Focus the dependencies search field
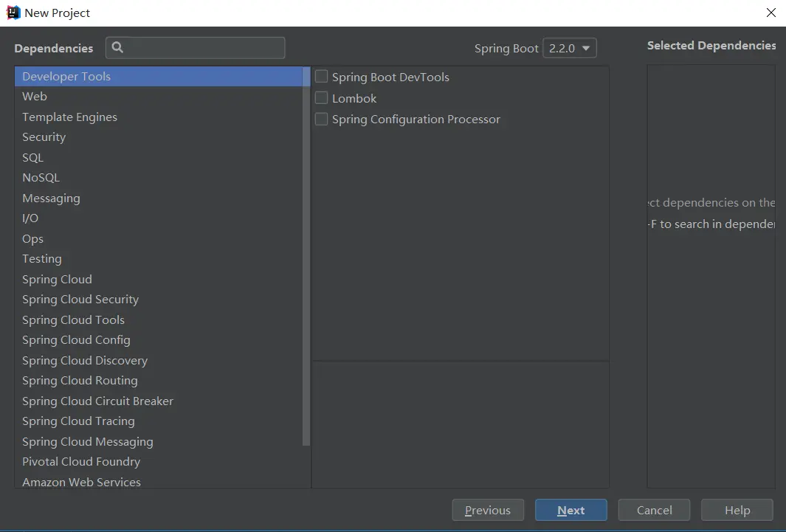Viewport: 786px width, 532px height. (x=196, y=47)
